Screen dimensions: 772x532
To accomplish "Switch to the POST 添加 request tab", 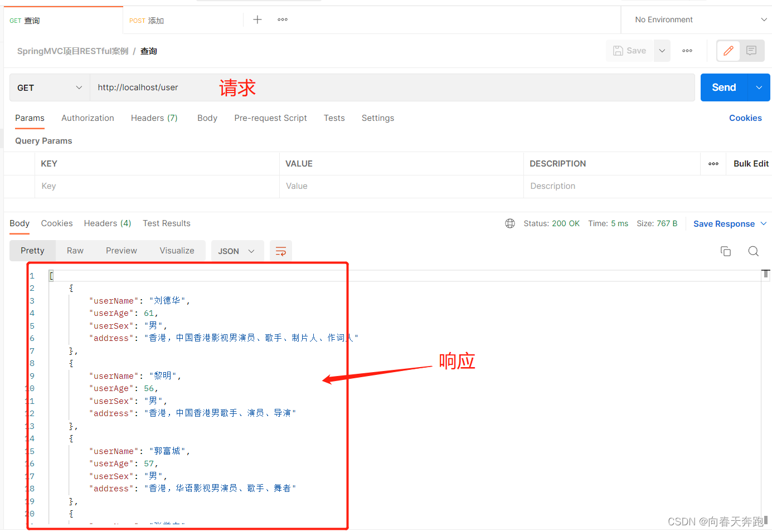I will point(183,21).
